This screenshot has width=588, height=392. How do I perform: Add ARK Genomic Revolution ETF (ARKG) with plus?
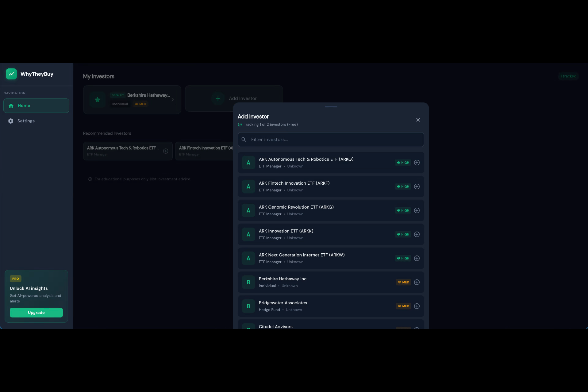pyautogui.click(x=417, y=210)
